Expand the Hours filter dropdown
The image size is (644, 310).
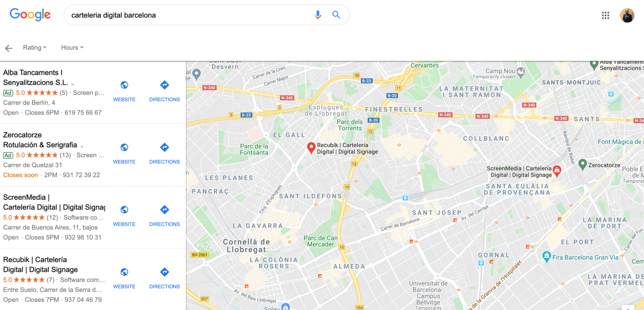(x=72, y=47)
